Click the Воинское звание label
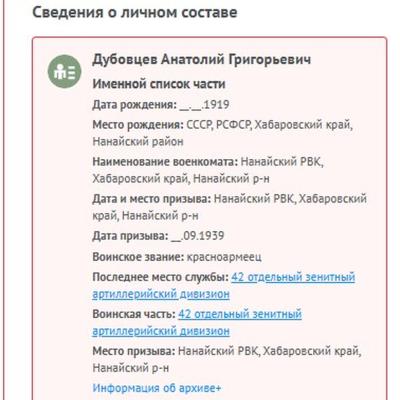Screen dimensions: 400x400 [x=138, y=257]
